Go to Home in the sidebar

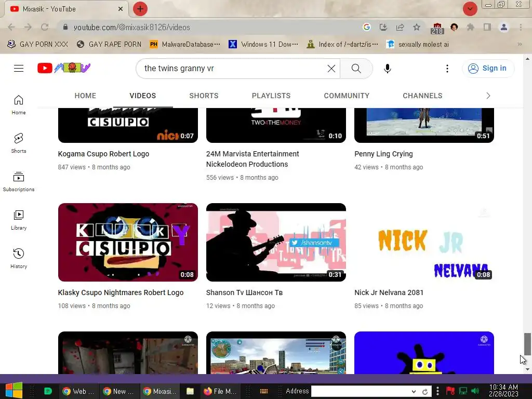19,105
